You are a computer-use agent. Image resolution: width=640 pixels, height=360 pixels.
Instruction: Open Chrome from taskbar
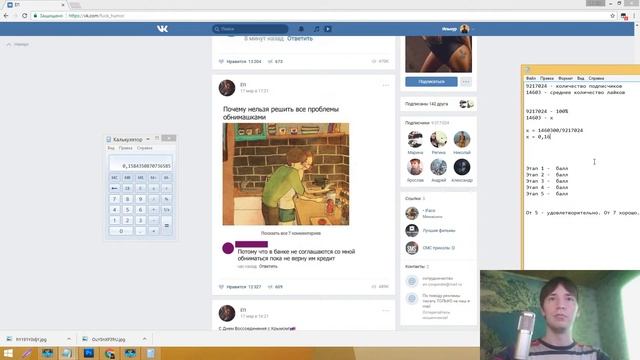point(109,353)
